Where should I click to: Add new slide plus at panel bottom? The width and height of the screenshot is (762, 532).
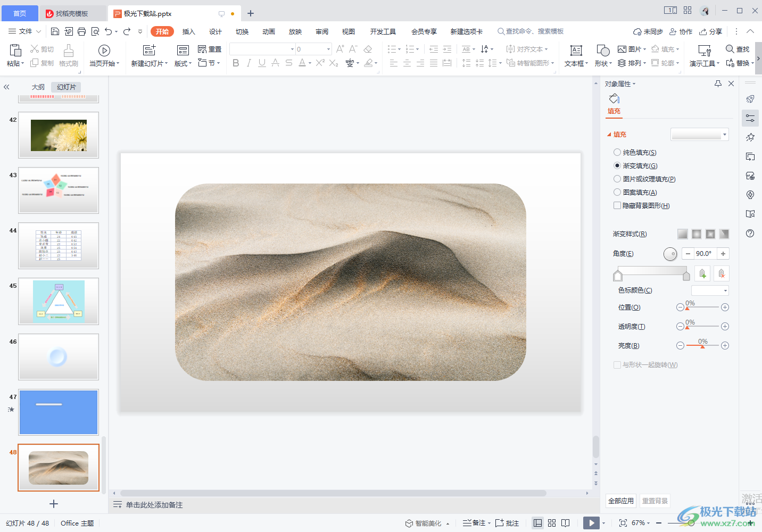pyautogui.click(x=54, y=504)
